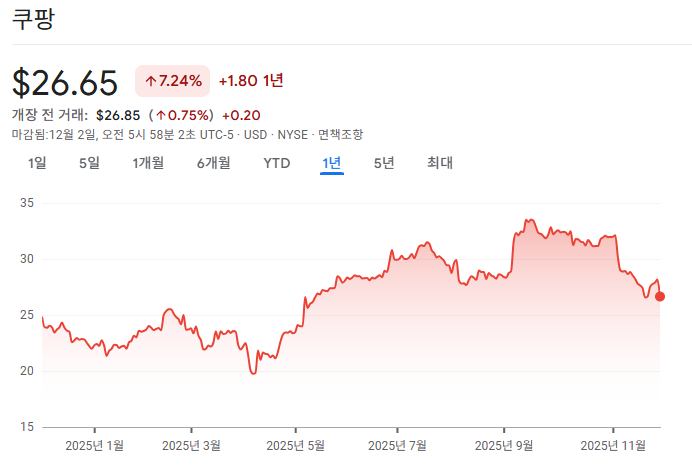Click the chart's April low point near 20

[253, 373]
